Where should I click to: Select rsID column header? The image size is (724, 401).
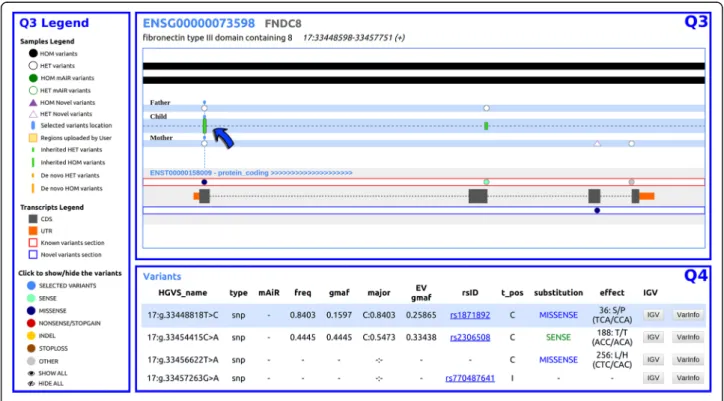470,293
